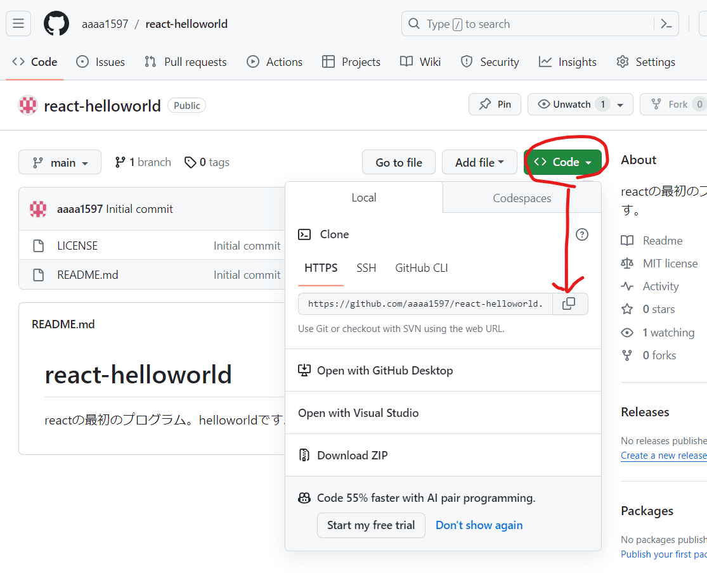Screen dimensions: 707x588
Task: Click the book icon beside Readme
Action: [x=627, y=241]
